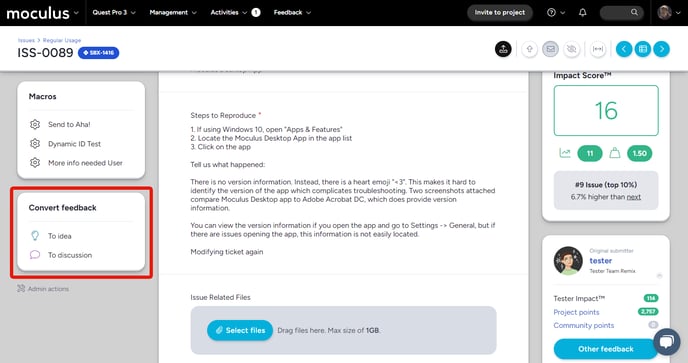Open the notifications bell
This screenshot has height=363, width=688.
(583, 12)
